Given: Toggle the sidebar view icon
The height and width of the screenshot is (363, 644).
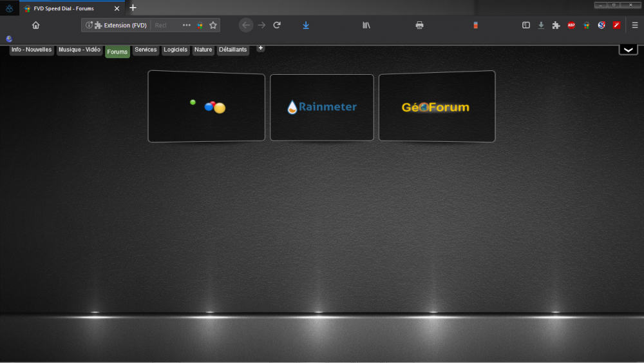Looking at the screenshot, I should click(526, 25).
